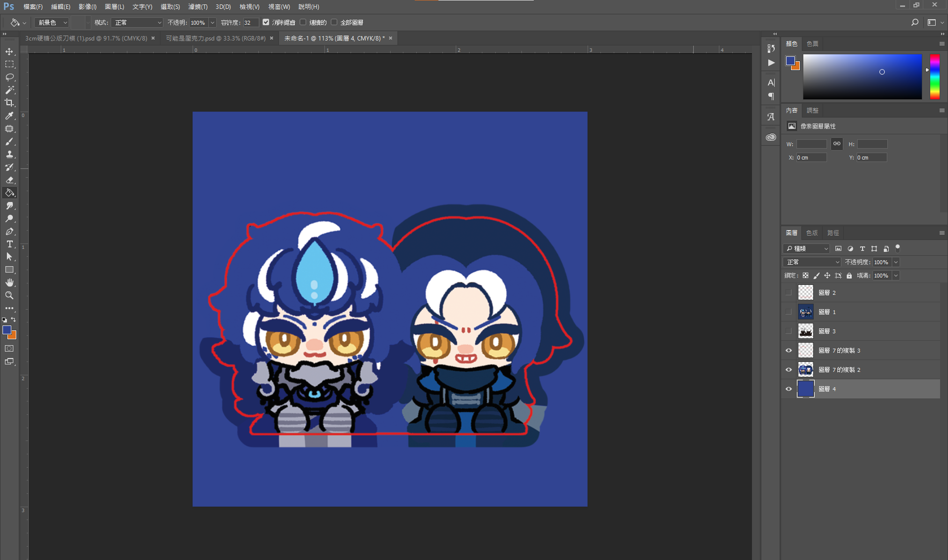Click the search icon in options bar
948x560 pixels.
[914, 22]
